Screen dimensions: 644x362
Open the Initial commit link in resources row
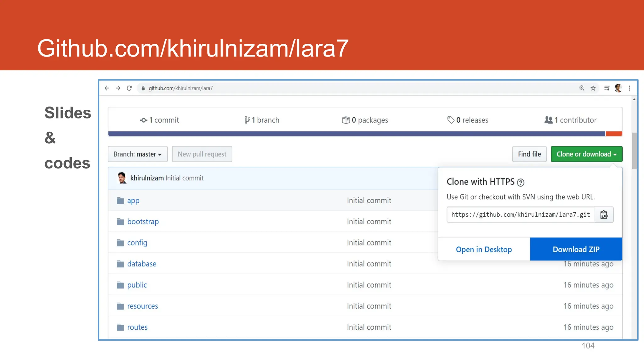pyautogui.click(x=369, y=306)
